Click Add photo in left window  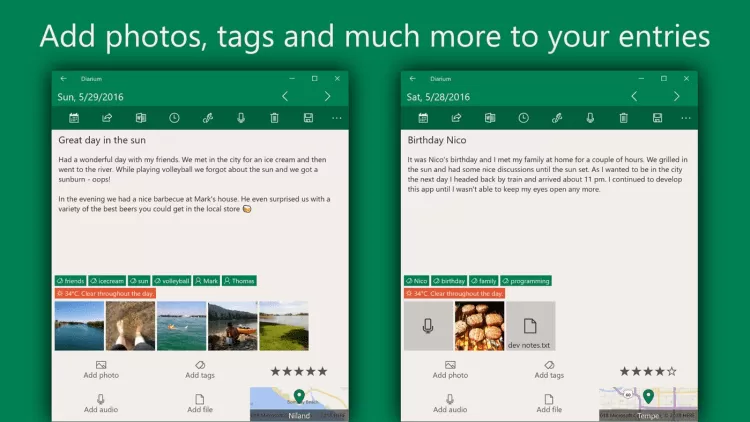click(101, 370)
